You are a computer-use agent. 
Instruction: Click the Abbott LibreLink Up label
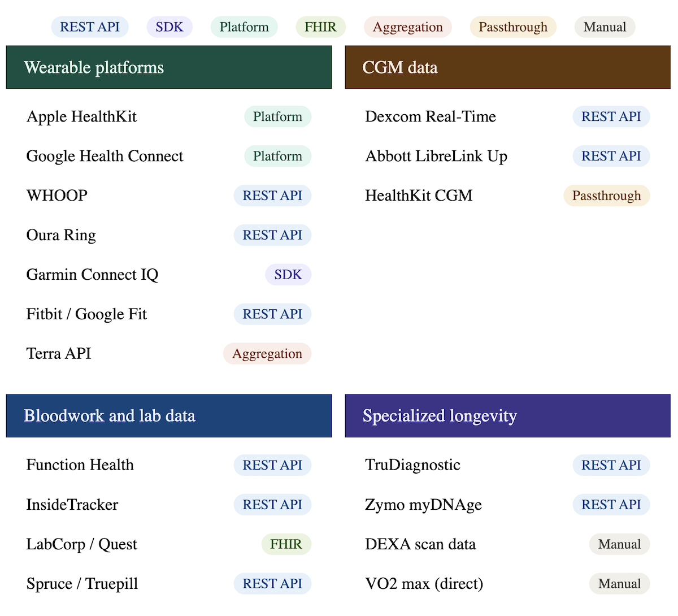point(436,156)
